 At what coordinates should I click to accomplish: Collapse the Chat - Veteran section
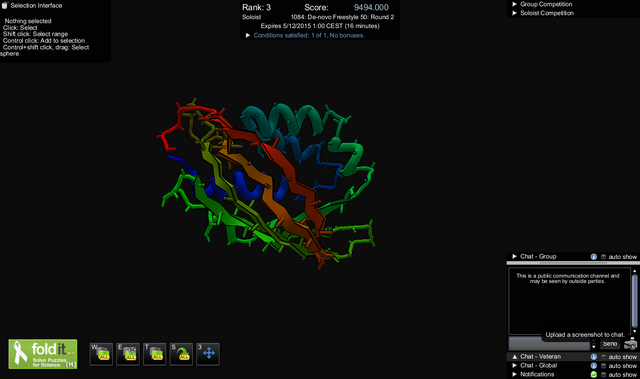515,357
